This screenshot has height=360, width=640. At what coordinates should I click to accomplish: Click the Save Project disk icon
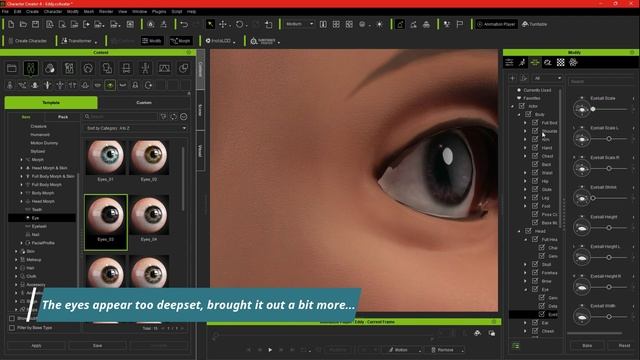pyautogui.click(x=36, y=24)
